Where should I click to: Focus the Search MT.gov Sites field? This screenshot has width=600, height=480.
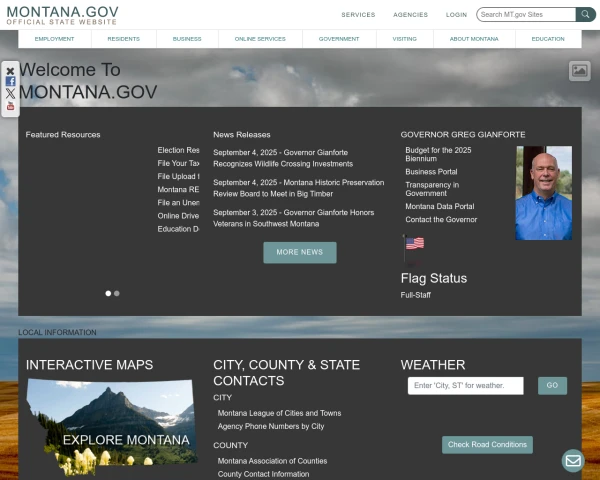(x=526, y=15)
